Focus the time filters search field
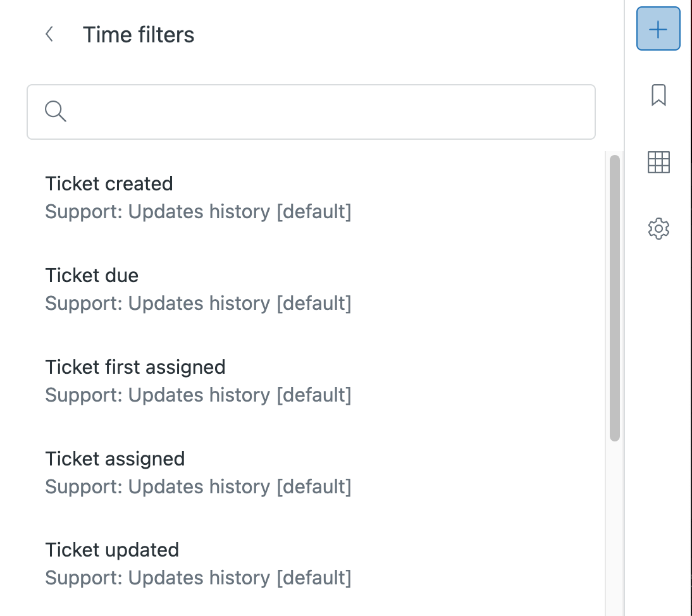The height and width of the screenshot is (616, 692). coord(329,112)
